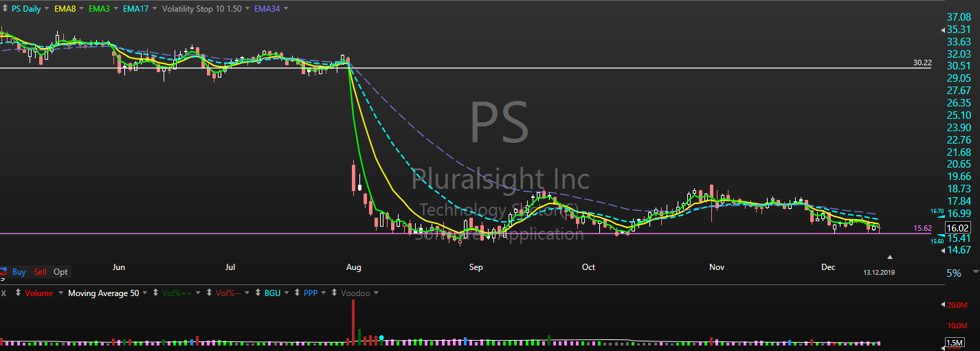Viewport: 980px width, 351px height.
Task: Select the EMA34 indicator label
Action: click(x=268, y=10)
